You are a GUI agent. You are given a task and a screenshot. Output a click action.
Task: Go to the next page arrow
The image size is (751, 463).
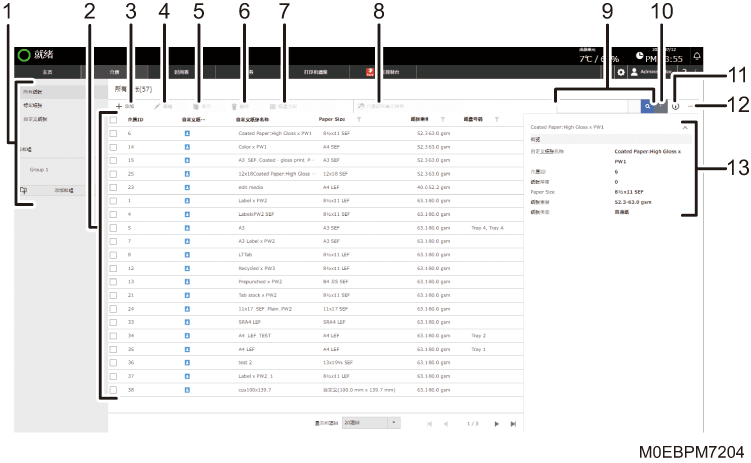click(x=497, y=424)
